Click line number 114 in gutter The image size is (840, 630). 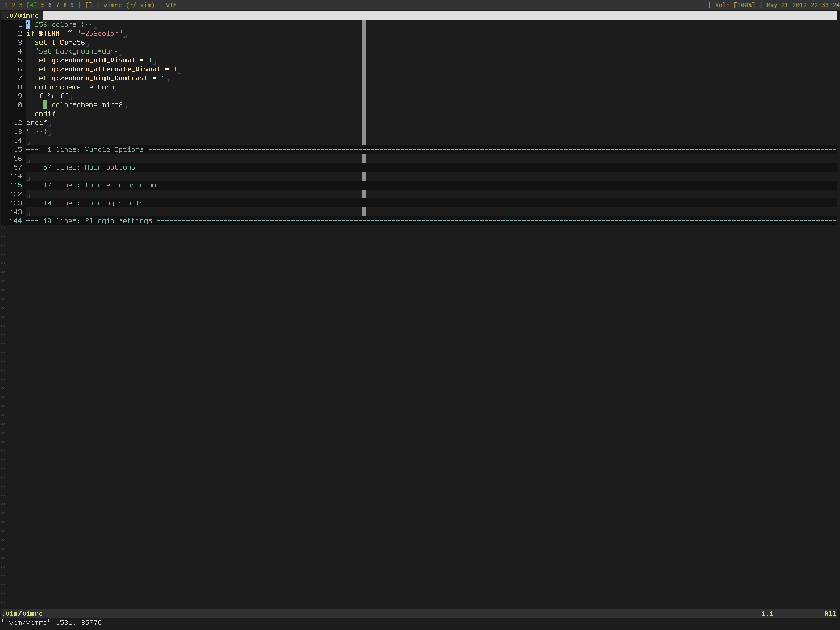point(16,176)
